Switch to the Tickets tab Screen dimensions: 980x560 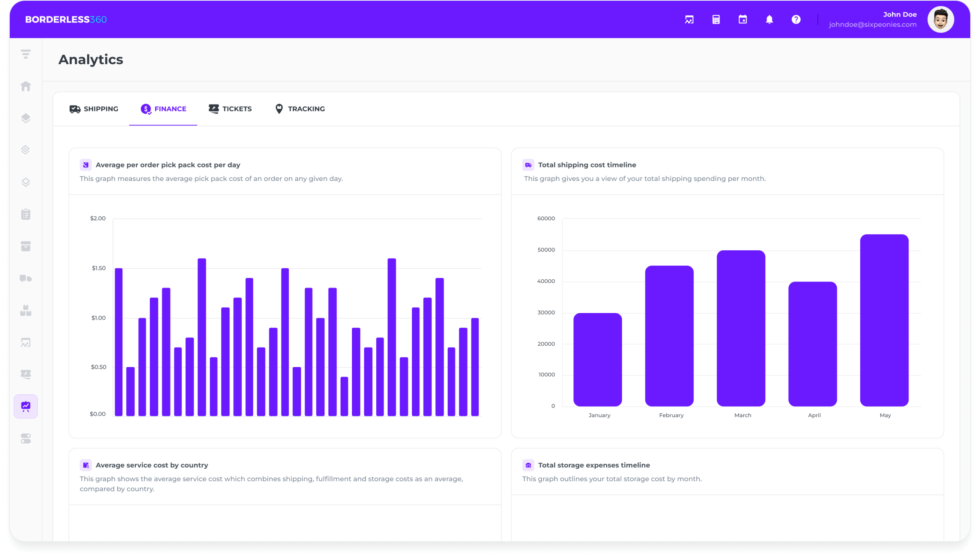point(230,109)
